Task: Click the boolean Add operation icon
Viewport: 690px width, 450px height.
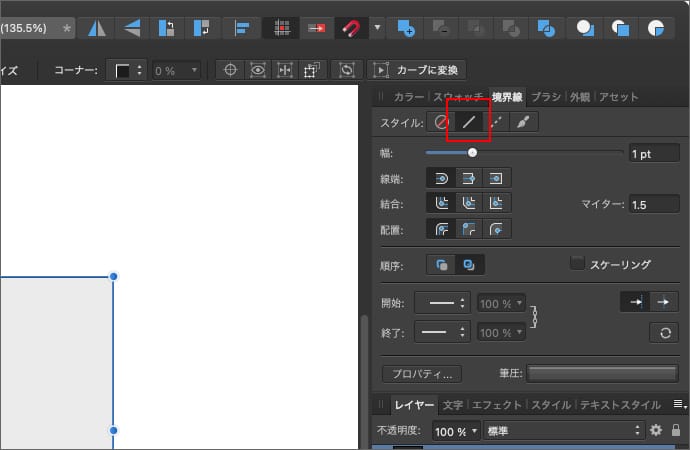Action: point(406,28)
